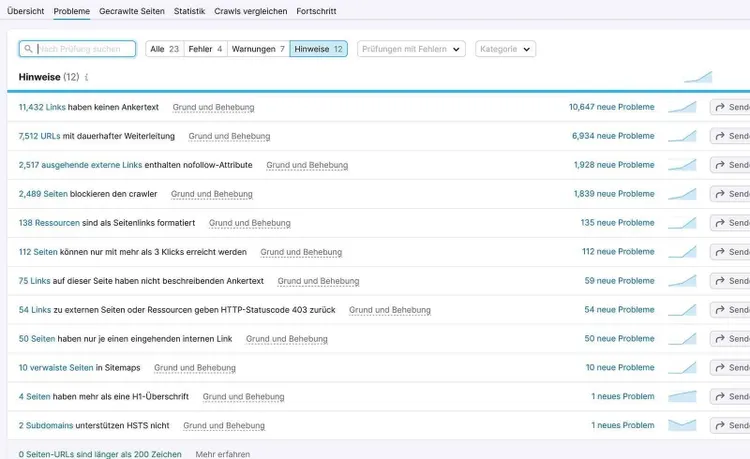Click Mehr erfahren link

tap(222, 454)
